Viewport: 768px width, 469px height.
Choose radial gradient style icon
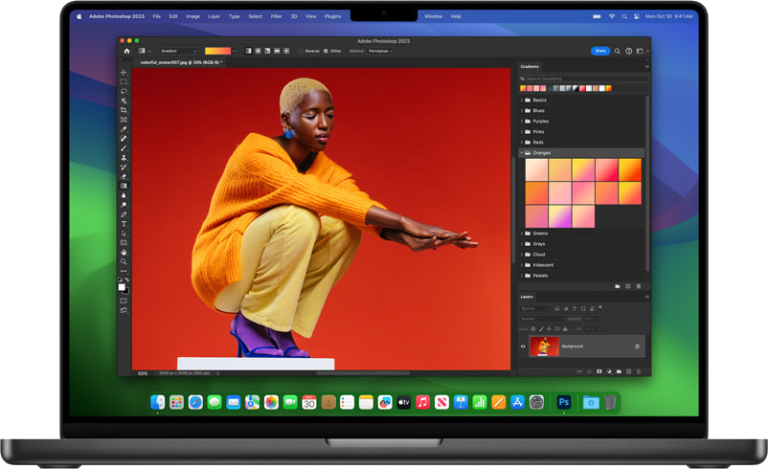[258, 51]
